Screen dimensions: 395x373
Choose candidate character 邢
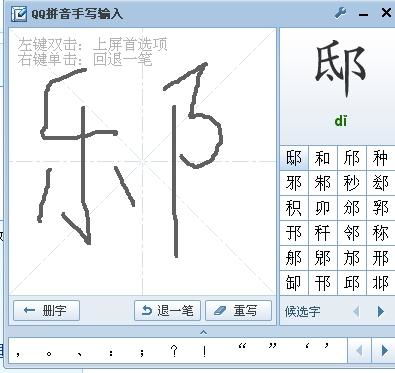point(381,258)
